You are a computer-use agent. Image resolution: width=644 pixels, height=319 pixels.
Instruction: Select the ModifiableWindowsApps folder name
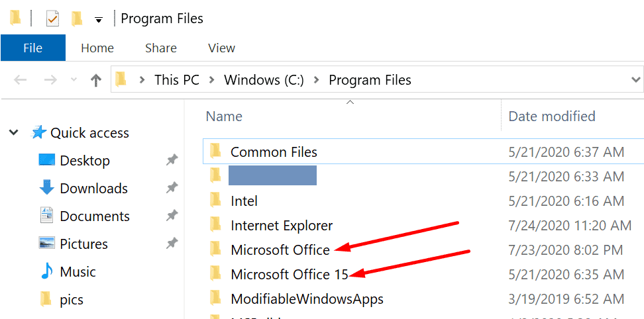307,299
